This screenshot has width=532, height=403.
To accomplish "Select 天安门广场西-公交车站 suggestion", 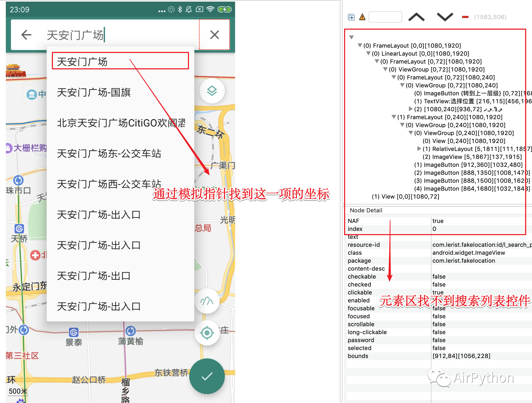I will 120,184.
